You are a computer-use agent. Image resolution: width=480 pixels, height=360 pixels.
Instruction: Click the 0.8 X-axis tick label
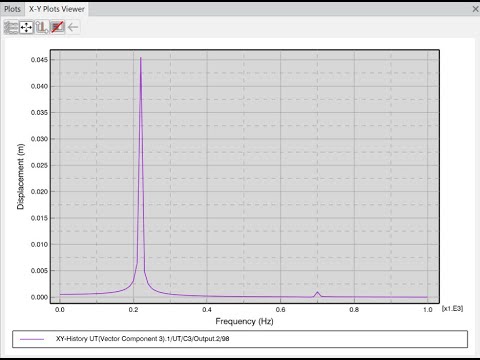[x=354, y=310]
